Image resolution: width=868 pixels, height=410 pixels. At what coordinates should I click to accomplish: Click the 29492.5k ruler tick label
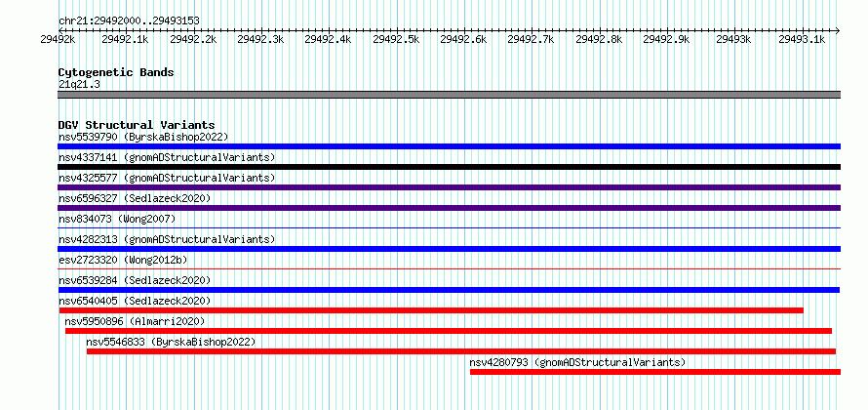point(396,39)
